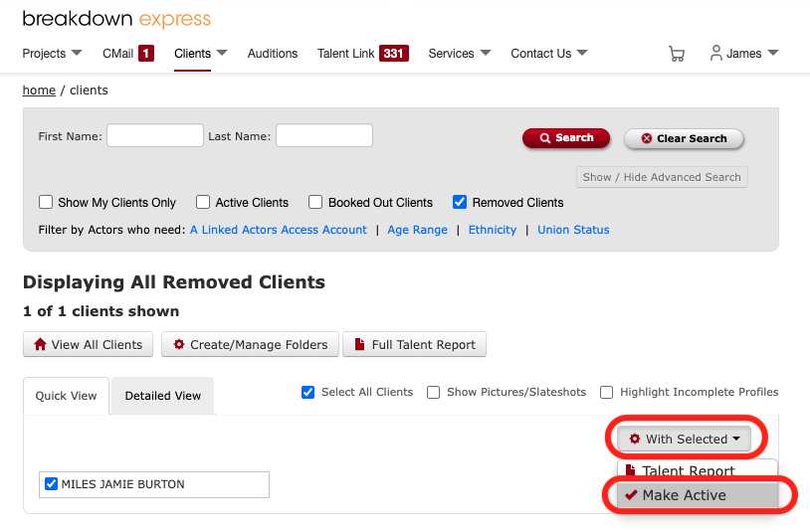Open the shopping cart icon
The image size is (810, 532).
(x=677, y=54)
